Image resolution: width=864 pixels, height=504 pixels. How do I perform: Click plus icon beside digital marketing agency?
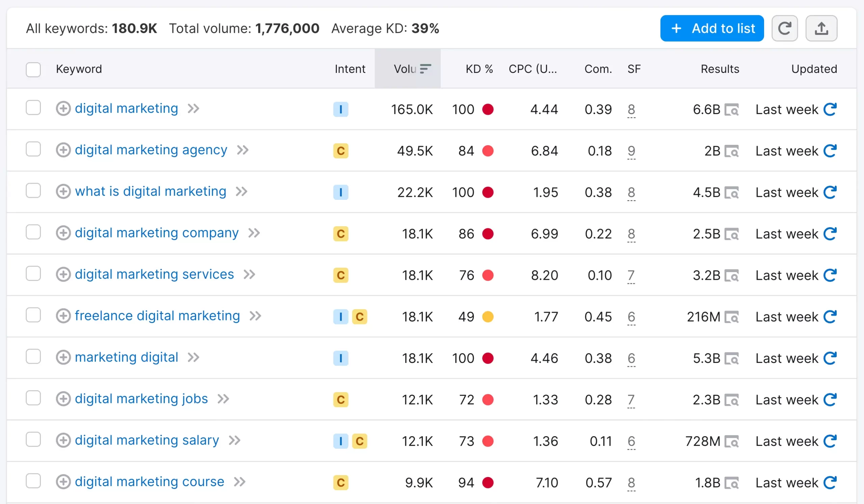click(63, 150)
